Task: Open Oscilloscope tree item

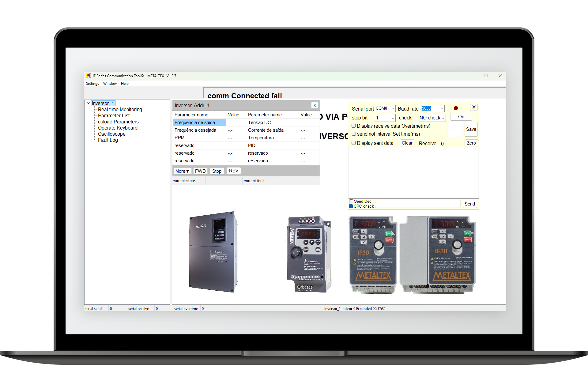Action: click(x=112, y=134)
